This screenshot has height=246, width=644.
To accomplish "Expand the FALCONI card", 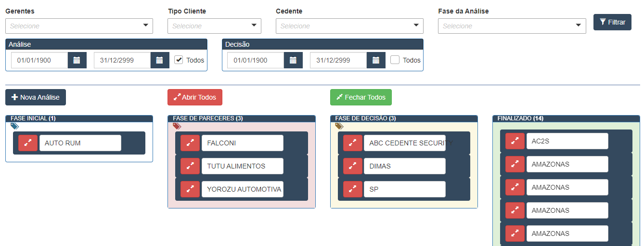I will point(190,143).
